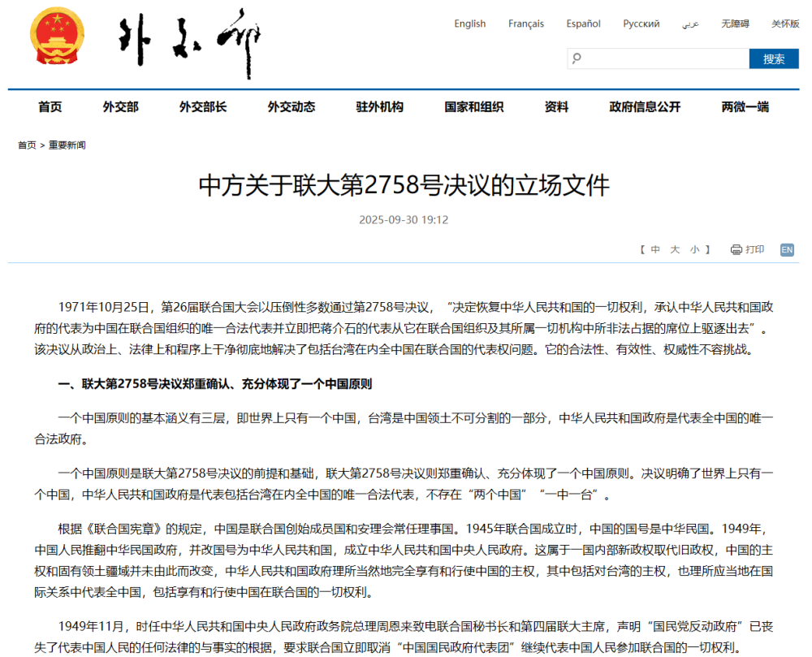The image size is (812, 657).
Task: Click the EN language badge icon
Action: (786, 249)
